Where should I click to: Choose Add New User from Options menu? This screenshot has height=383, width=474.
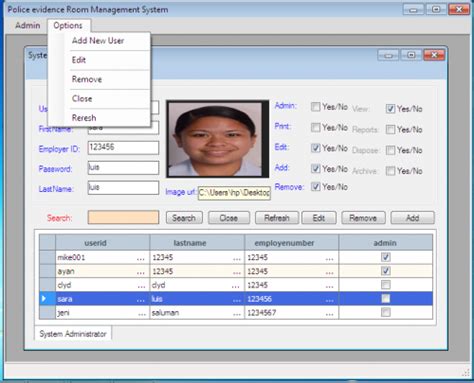(x=98, y=41)
